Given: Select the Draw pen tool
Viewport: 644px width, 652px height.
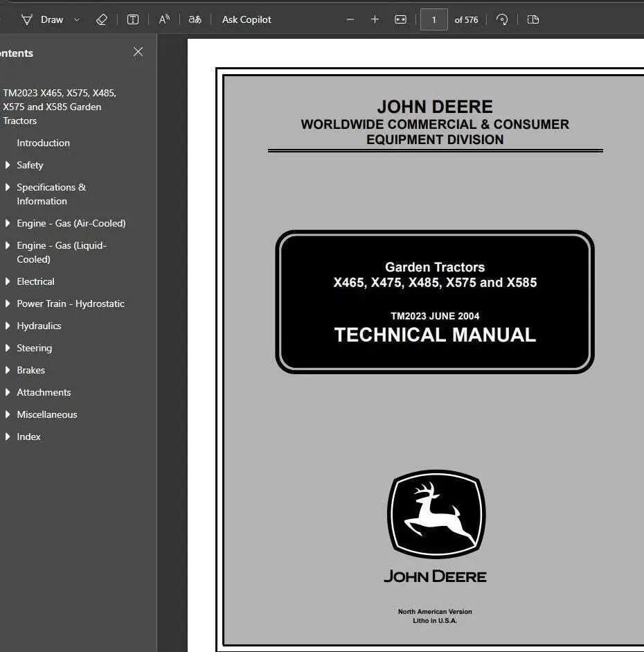Looking at the screenshot, I should click(x=42, y=19).
